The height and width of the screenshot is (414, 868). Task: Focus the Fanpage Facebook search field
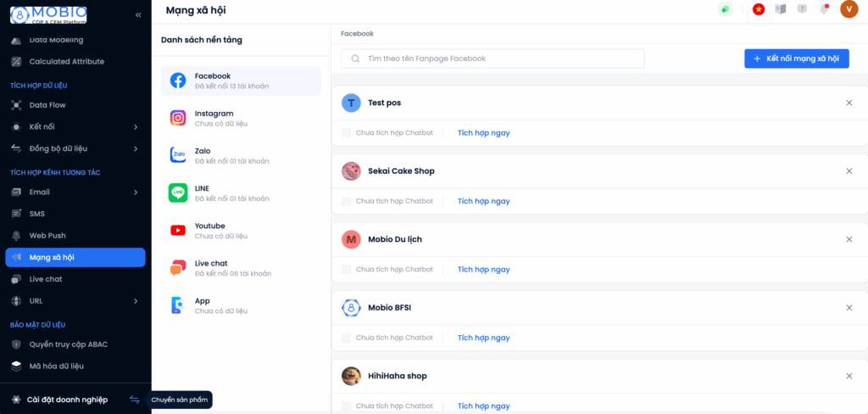pos(492,59)
